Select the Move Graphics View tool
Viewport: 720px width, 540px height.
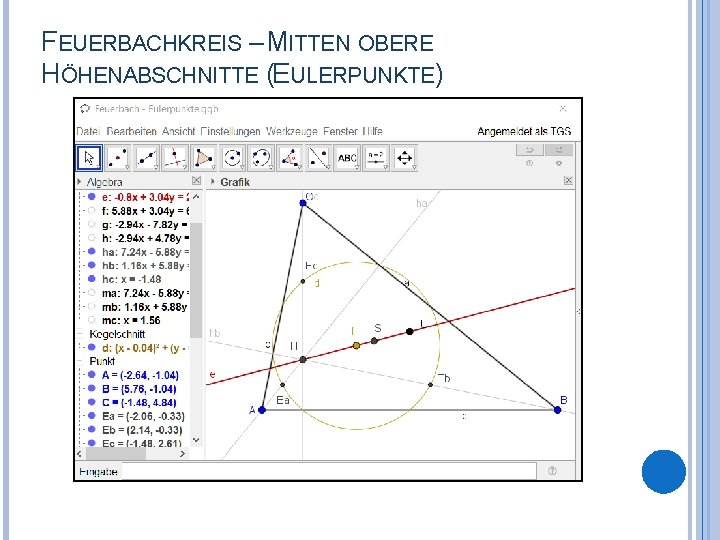click(x=404, y=158)
